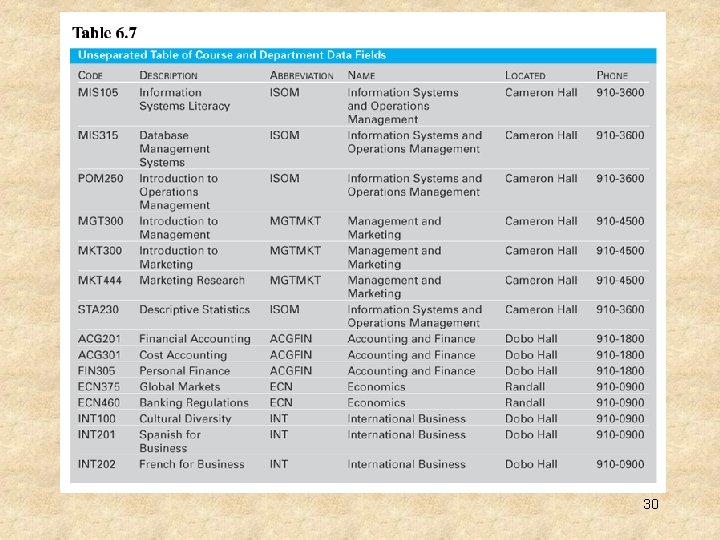Click INT abbreviation in INT202 row
The width and height of the screenshot is (720, 540).
[279, 464]
